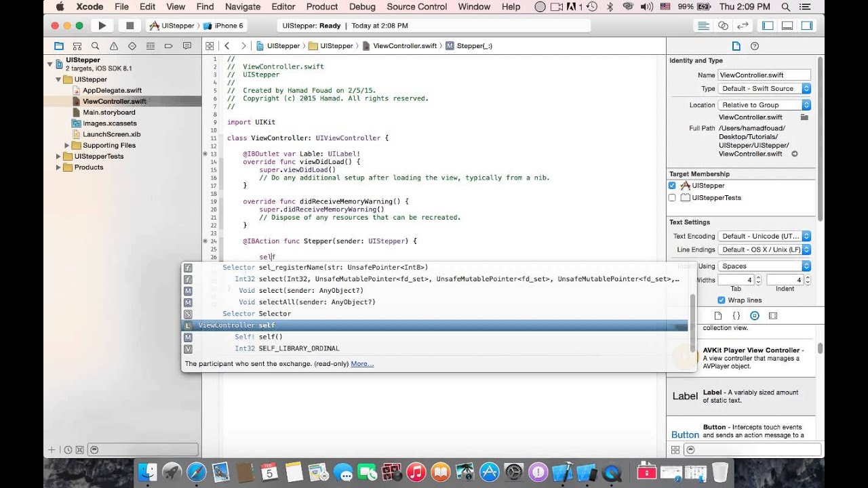Open the Test navigator
Image resolution: width=868 pixels, height=488 pixels.
tap(132, 46)
